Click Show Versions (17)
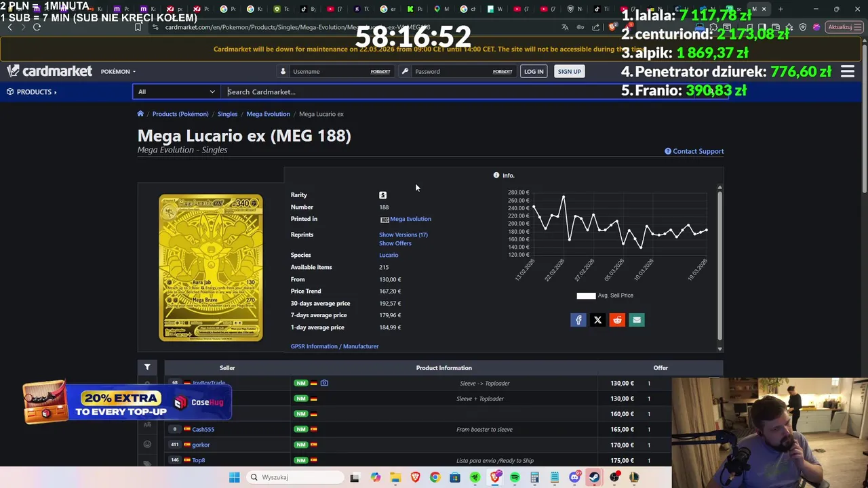 403,235
